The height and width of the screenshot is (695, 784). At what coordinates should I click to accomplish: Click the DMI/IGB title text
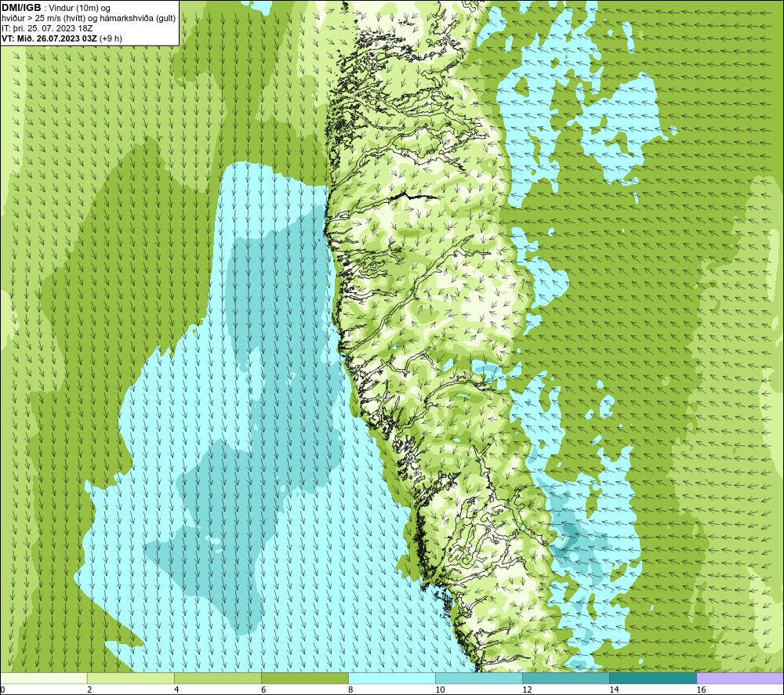tap(21, 8)
